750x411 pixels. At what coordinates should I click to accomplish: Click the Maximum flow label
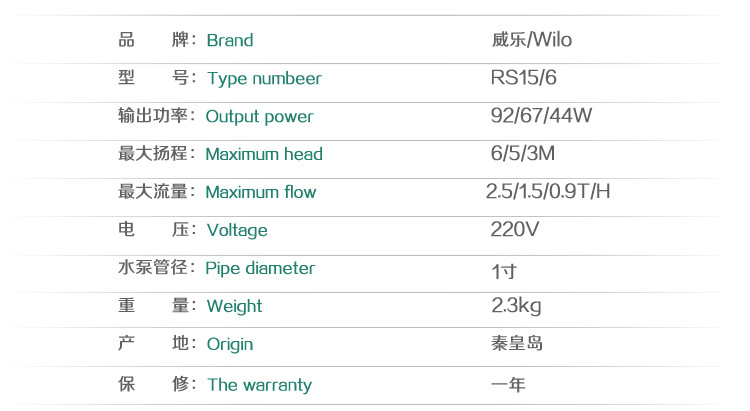coord(260,192)
